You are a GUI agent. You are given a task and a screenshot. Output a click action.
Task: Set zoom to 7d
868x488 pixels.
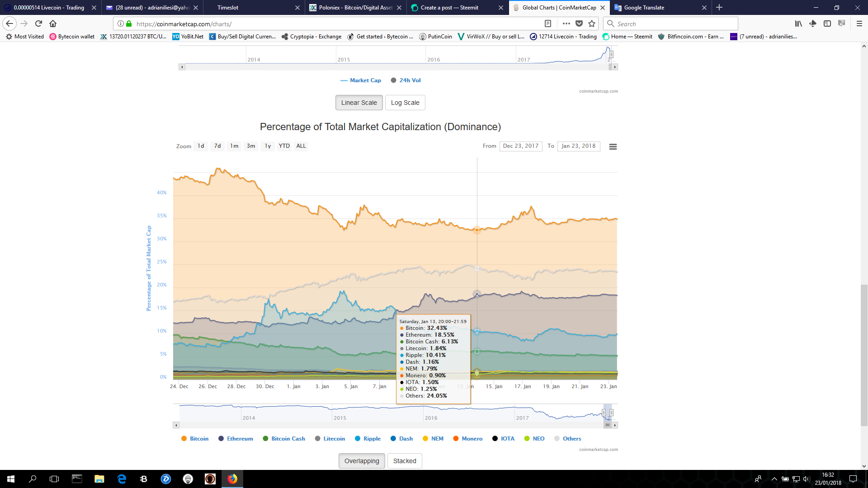click(217, 146)
